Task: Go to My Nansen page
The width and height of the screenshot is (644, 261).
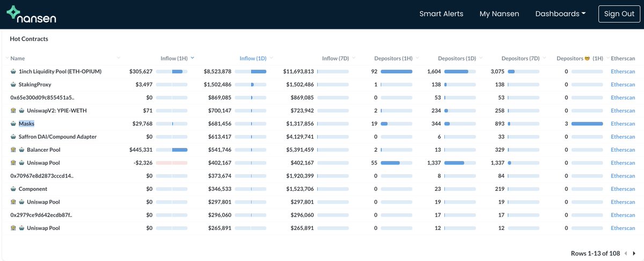Action: click(499, 14)
